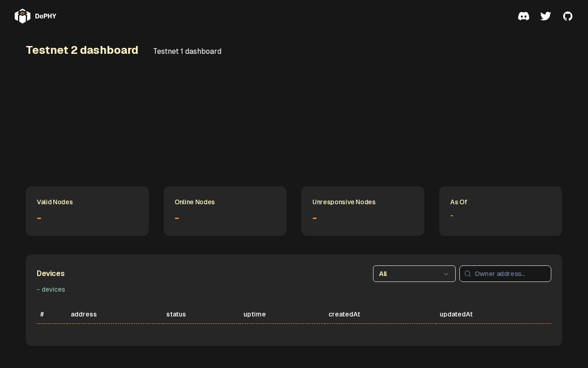Open the Twitter bird icon link
588x368 pixels.
click(x=546, y=16)
